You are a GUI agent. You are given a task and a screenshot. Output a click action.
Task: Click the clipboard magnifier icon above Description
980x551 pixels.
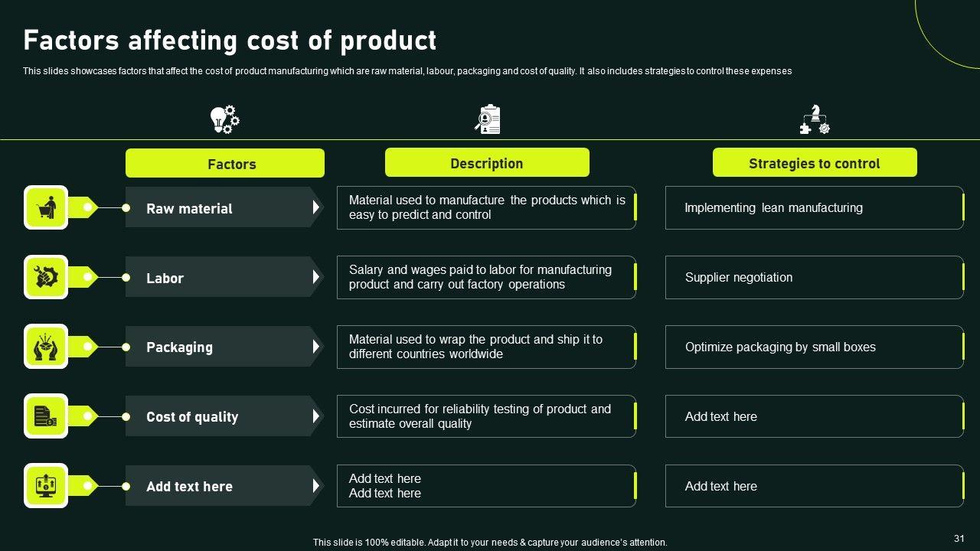click(x=488, y=119)
